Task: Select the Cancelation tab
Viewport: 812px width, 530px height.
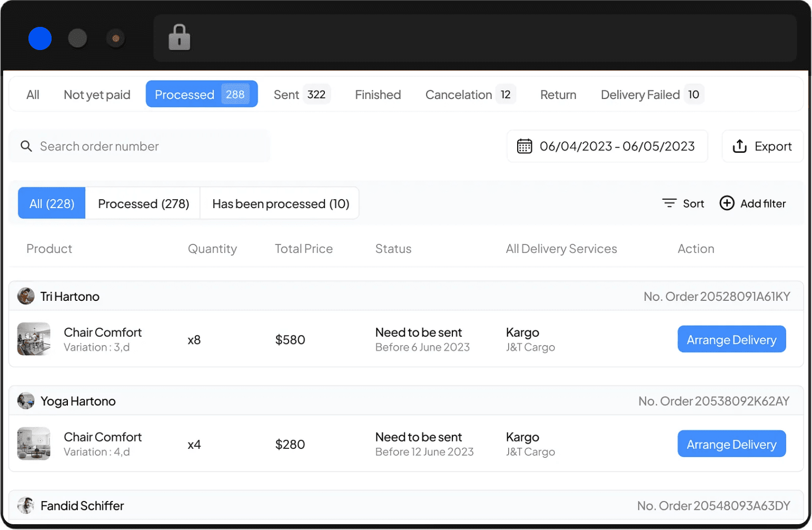Action: [x=469, y=94]
